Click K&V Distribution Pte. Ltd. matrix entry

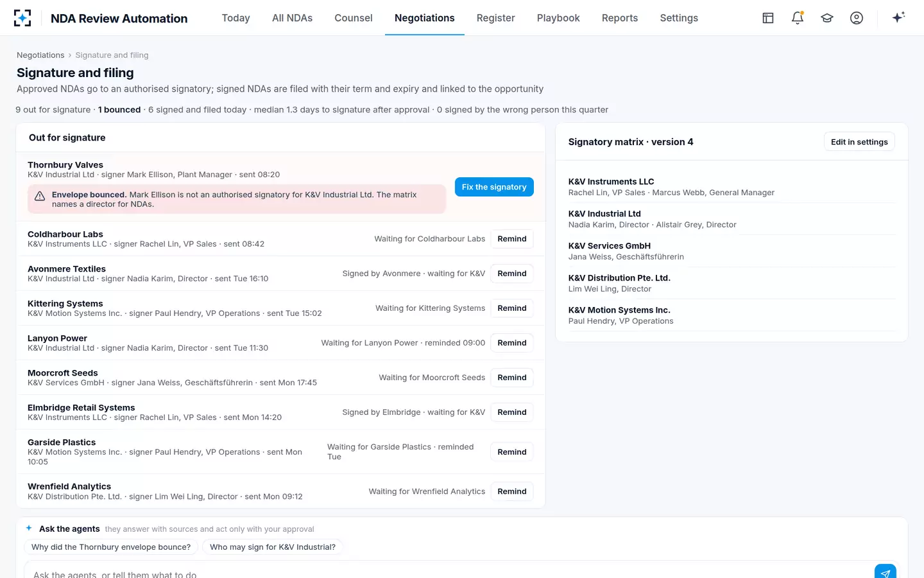click(x=619, y=278)
